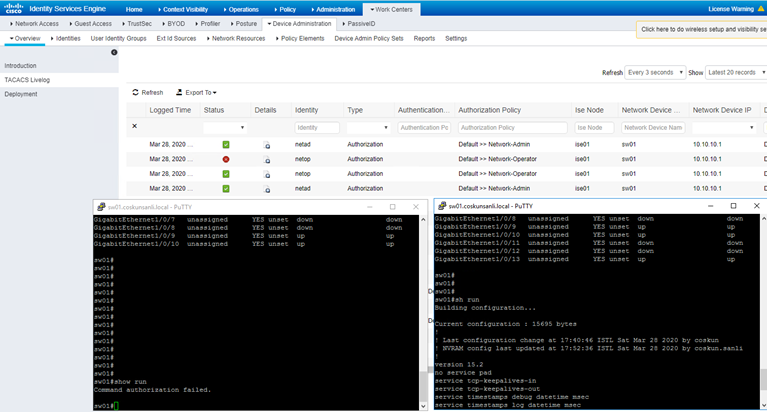
Task: Open details icon for failed netop row
Action: click(x=267, y=160)
